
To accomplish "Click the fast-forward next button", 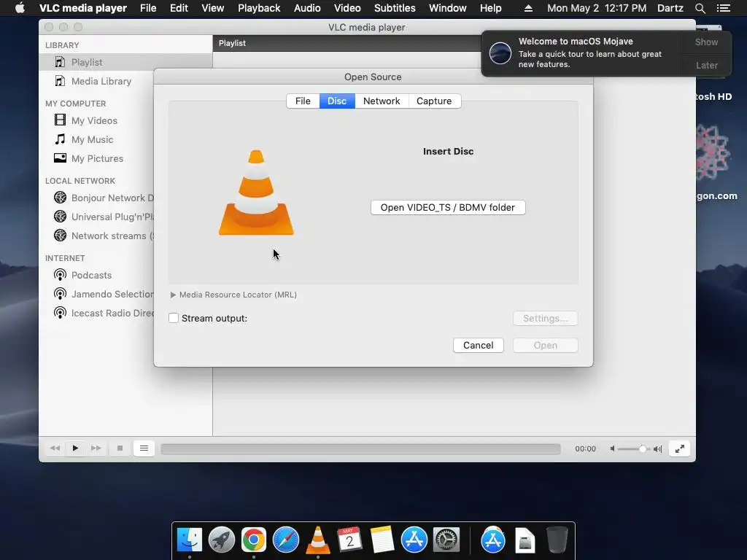I will coord(96,448).
